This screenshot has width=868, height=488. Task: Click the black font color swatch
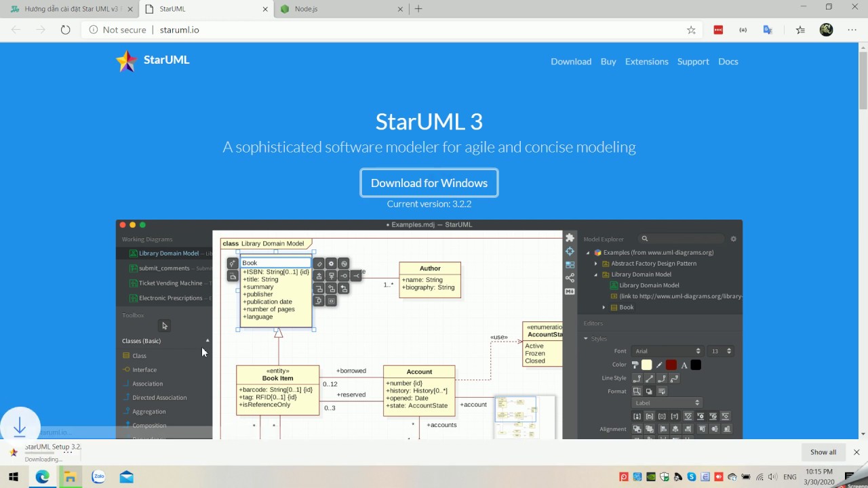point(696,365)
